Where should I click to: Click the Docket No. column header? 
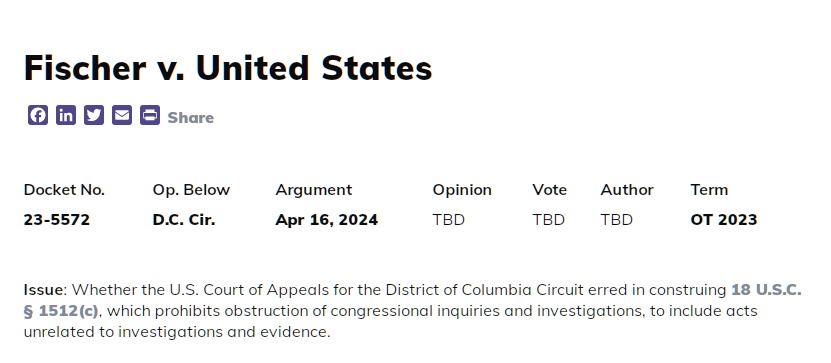point(64,190)
